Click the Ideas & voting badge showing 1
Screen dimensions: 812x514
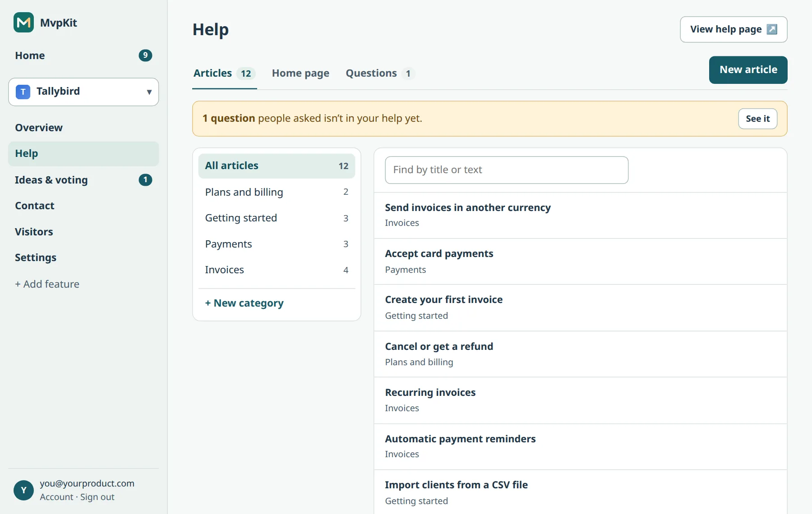pyautogui.click(x=145, y=180)
